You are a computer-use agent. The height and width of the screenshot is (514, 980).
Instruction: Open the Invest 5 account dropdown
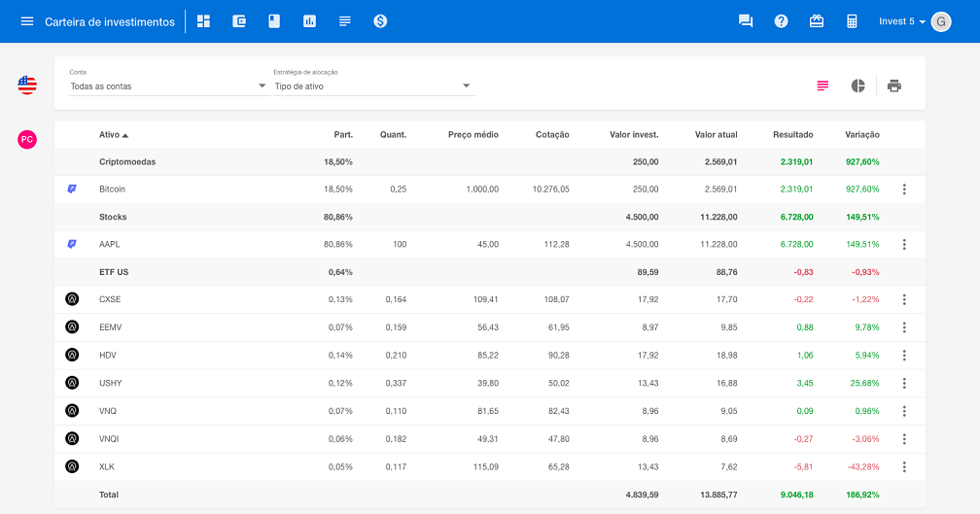[901, 21]
